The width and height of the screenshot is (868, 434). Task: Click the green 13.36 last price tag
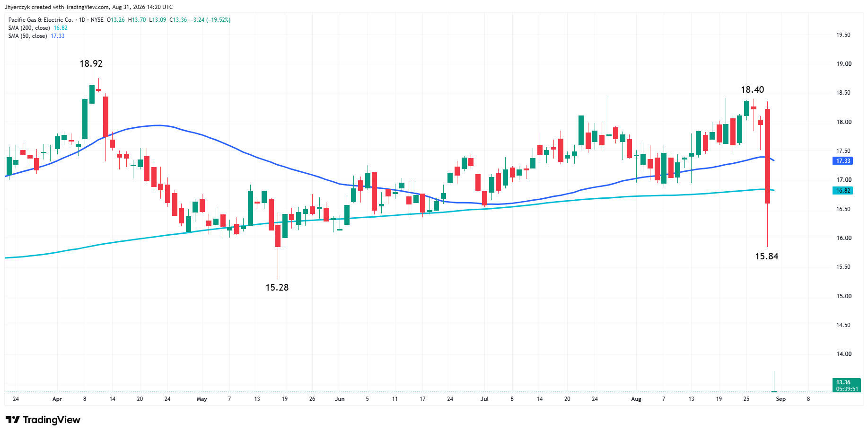click(846, 385)
